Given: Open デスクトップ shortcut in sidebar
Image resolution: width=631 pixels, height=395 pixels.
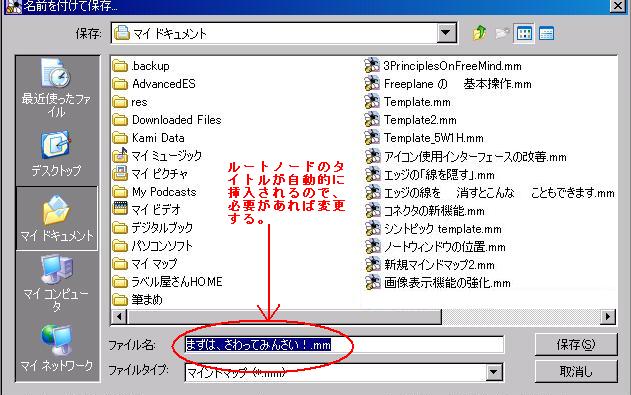Looking at the screenshot, I should pyautogui.click(x=56, y=154).
